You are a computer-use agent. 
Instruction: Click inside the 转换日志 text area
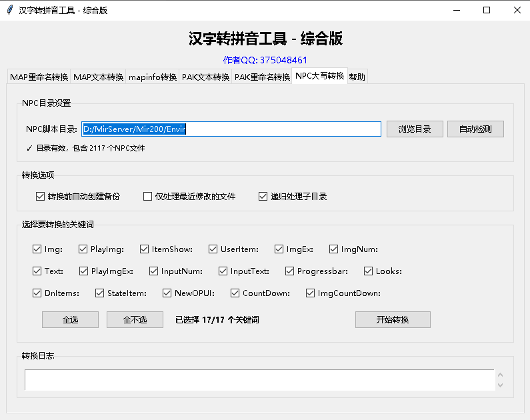pos(259,380)
